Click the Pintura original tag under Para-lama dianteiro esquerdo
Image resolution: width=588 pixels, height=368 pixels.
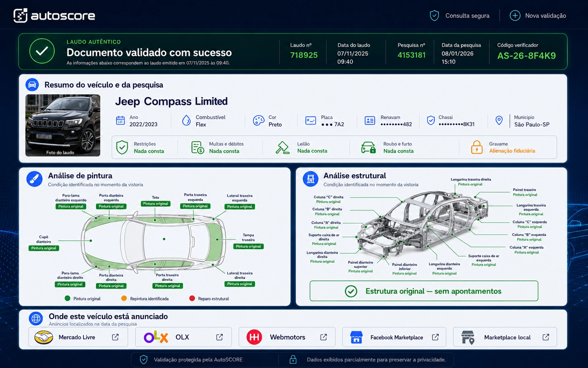(71, 206)
